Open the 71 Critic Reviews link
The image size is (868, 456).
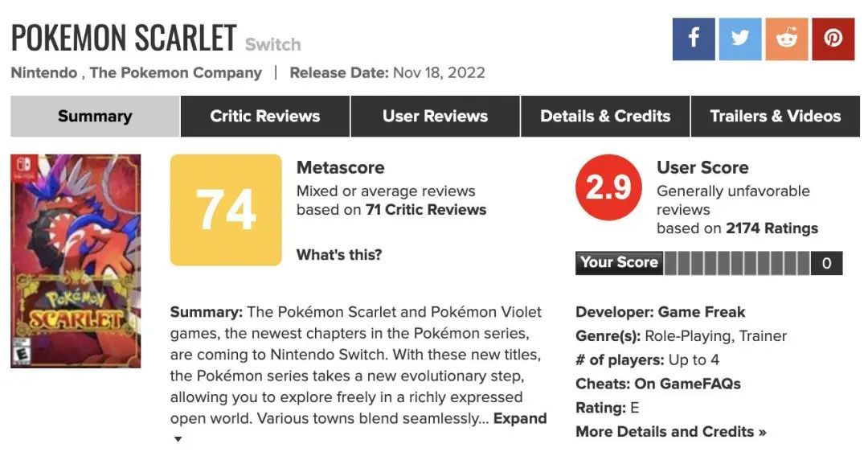(x=426, y=210)
